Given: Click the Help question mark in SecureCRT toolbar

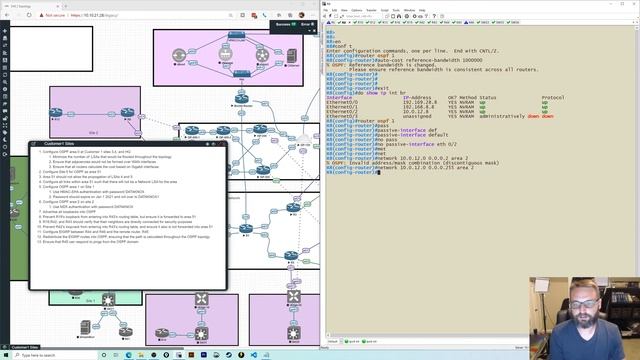Looking at the screenshot, I should pos(434,16).
